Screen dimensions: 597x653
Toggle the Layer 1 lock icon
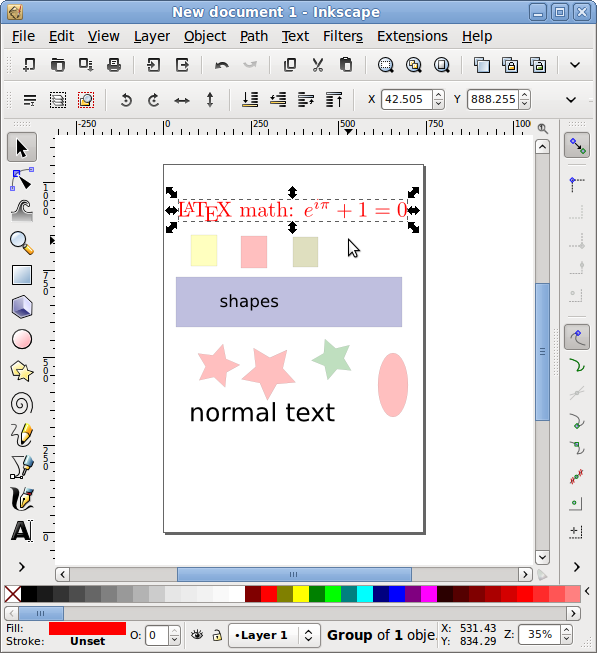[217, 635]
